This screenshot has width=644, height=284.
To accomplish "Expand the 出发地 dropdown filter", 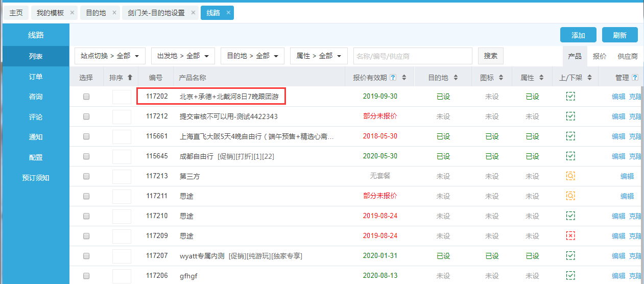I will (183, 56).
